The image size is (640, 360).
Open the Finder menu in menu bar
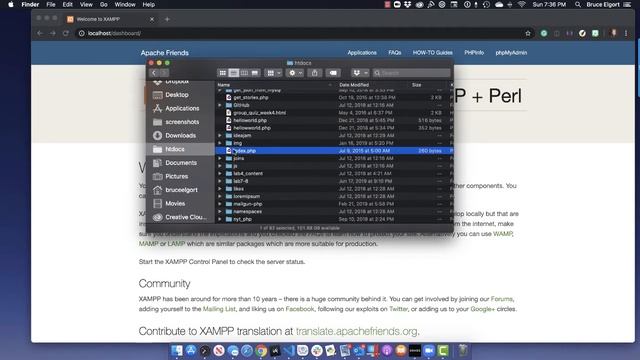point(30,4)
